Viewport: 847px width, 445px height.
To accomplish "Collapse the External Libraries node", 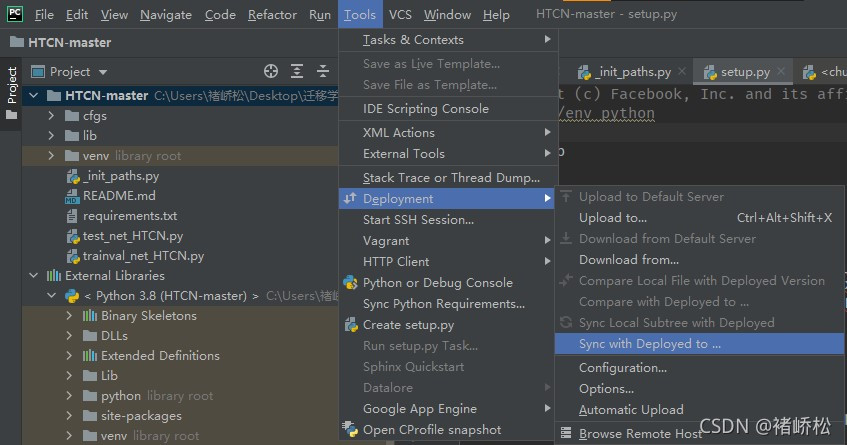I will (34, 275).
